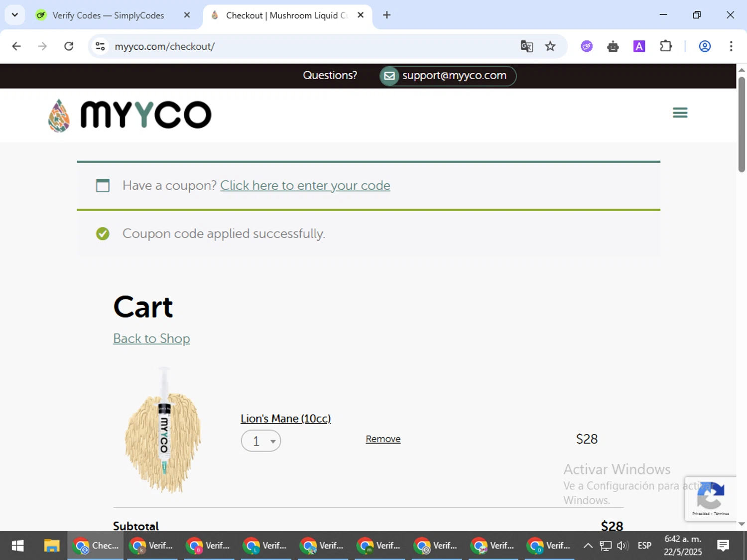747x560 pixels.
Task: Switch to the Verify Codes — SimplyCodes tab
Action: pos(108,15)
